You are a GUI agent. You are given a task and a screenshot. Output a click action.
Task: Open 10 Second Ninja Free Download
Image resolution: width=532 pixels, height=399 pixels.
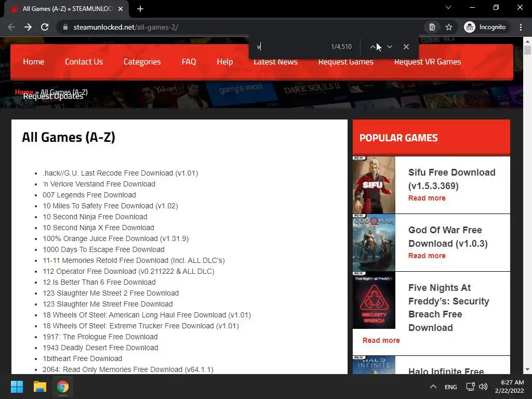point(95,217)
